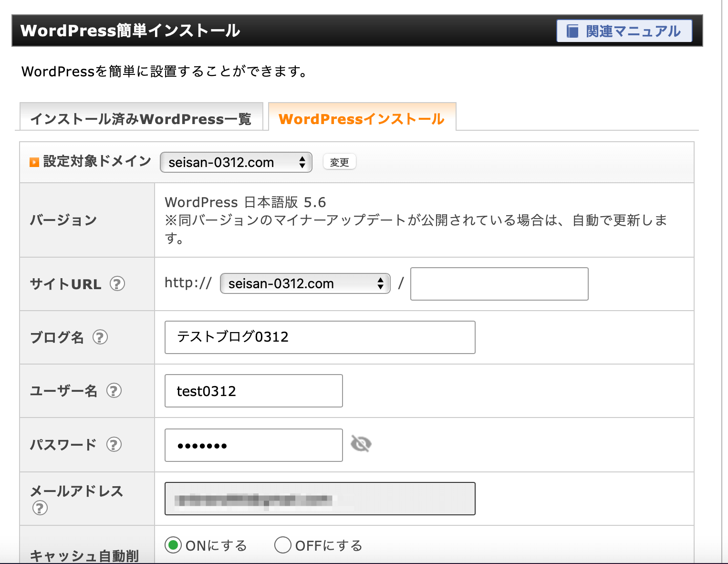
Task: Switch to インストール済みWordPress一覧 tab
Action: coord(141,118)
